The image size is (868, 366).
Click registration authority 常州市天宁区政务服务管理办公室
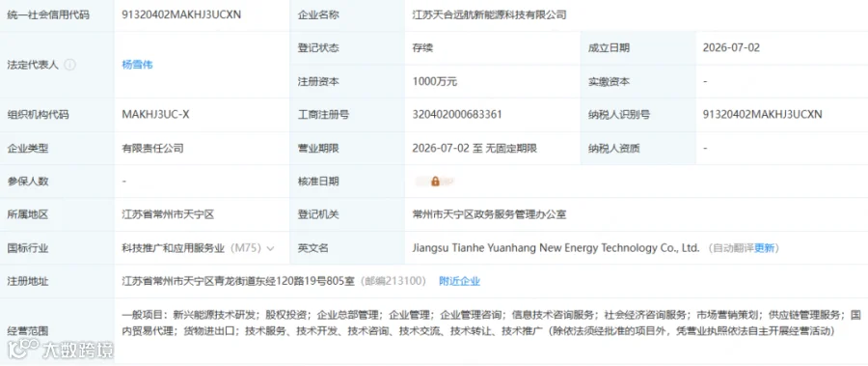[x=489, y=214]
